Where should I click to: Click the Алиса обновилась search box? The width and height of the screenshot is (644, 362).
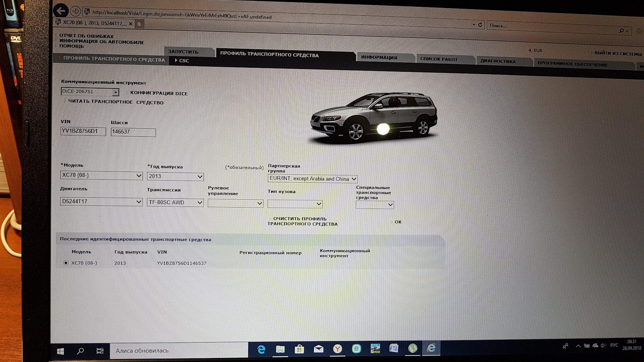pyautogui.click(x=179, y=351)
